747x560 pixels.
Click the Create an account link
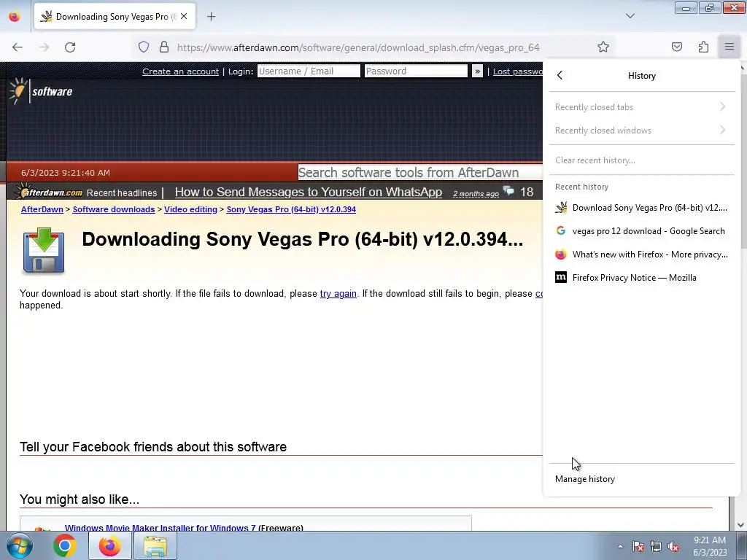pyautogui.click(x=181, y=71)
